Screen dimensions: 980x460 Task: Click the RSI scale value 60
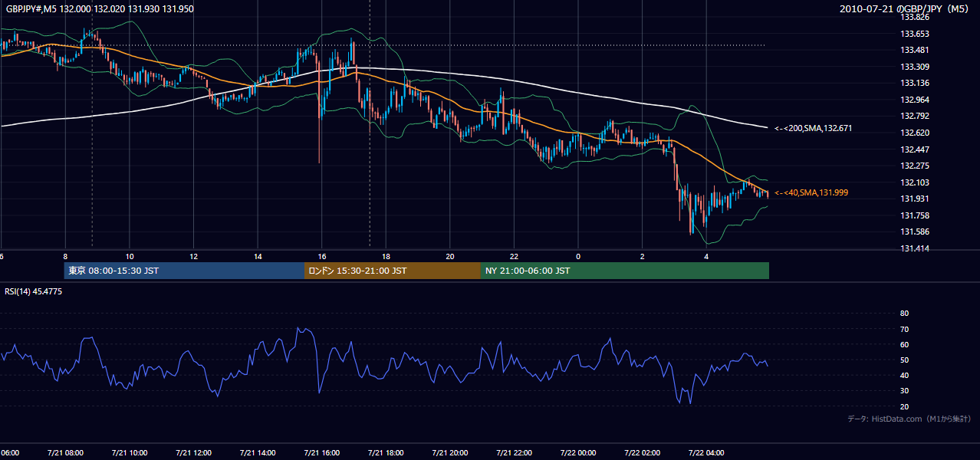(904, 344)
